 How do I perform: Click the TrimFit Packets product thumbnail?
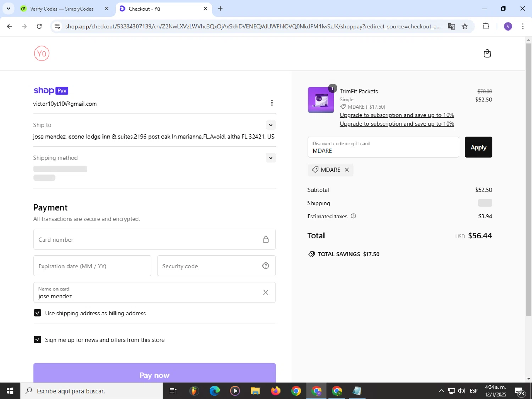coord(321,100)
